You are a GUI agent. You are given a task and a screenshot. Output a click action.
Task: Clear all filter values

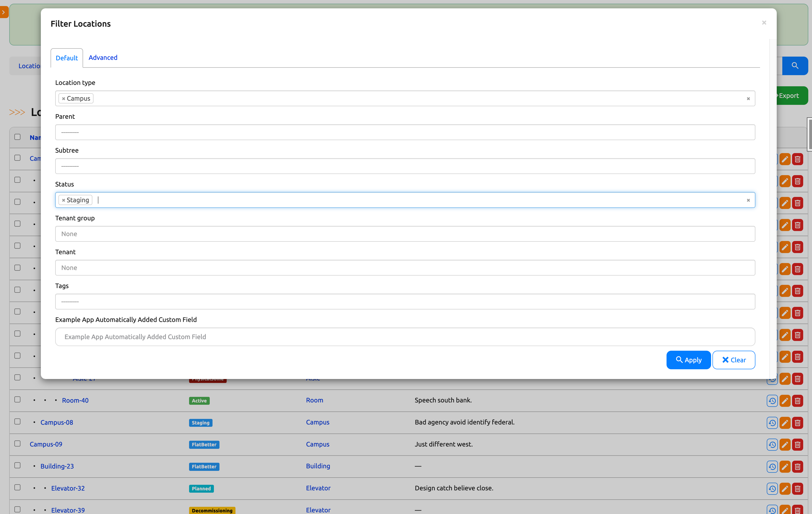[733, 360]
